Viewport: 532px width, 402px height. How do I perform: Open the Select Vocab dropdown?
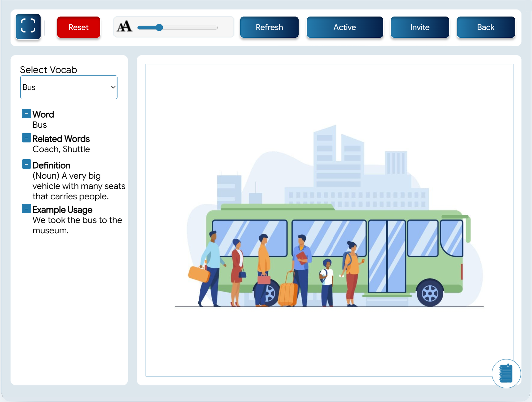[x=69, y=87]
